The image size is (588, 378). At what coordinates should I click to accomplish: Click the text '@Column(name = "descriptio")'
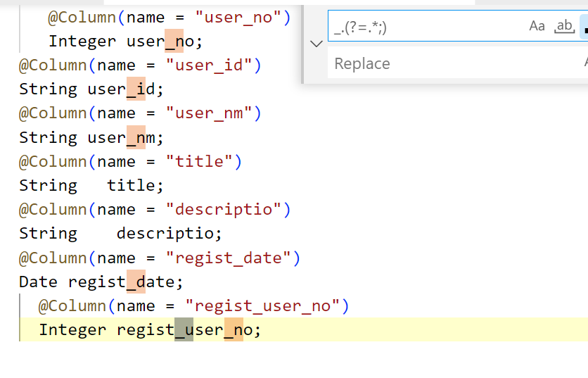click(x=155, y=210)
